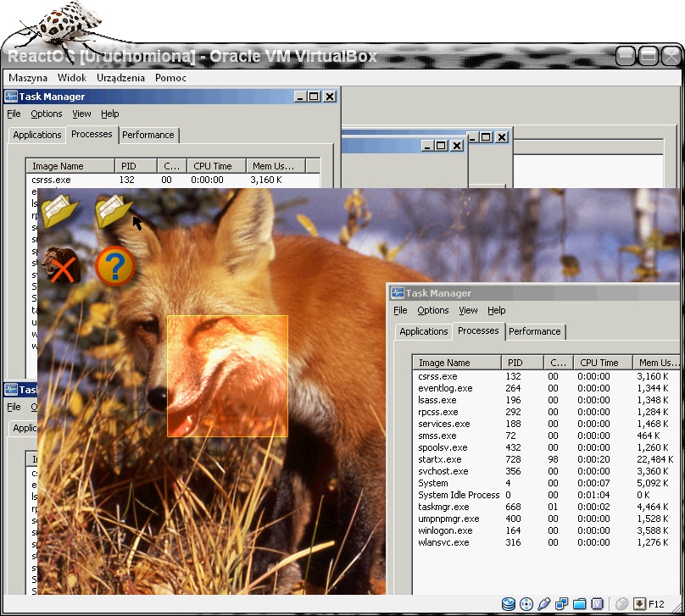Screen dimensions: 685x616
Task: Open Help menu in lower-right Task Manager
Action: point(496,310)
